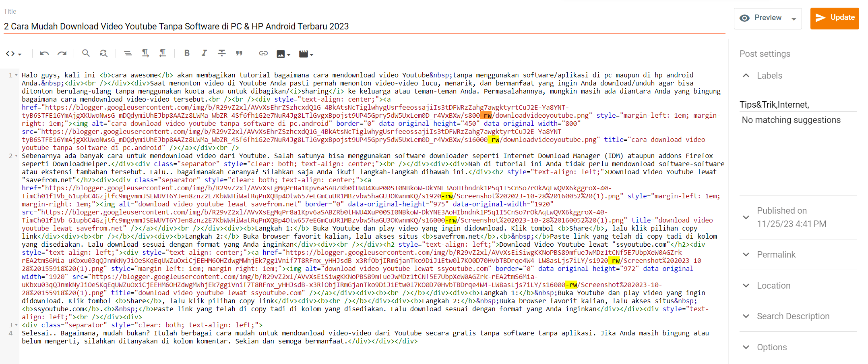This screenshot has width=868, height=364.
Task: Fold code line 2 with its arrow
Action: pos(16,156)
